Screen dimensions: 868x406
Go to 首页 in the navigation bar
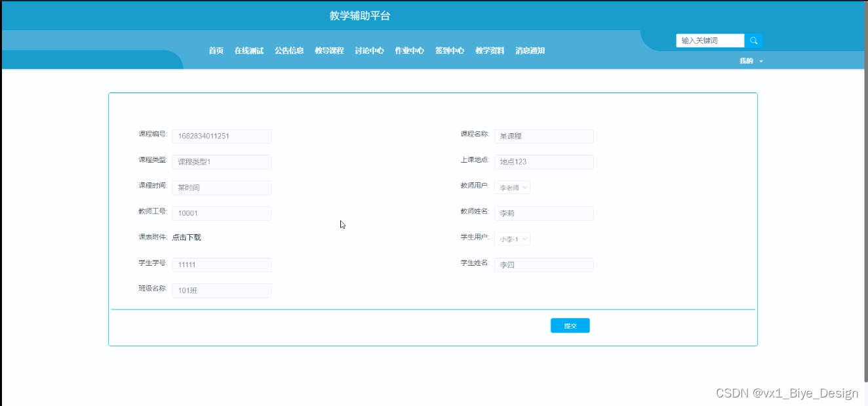(216, 51)
